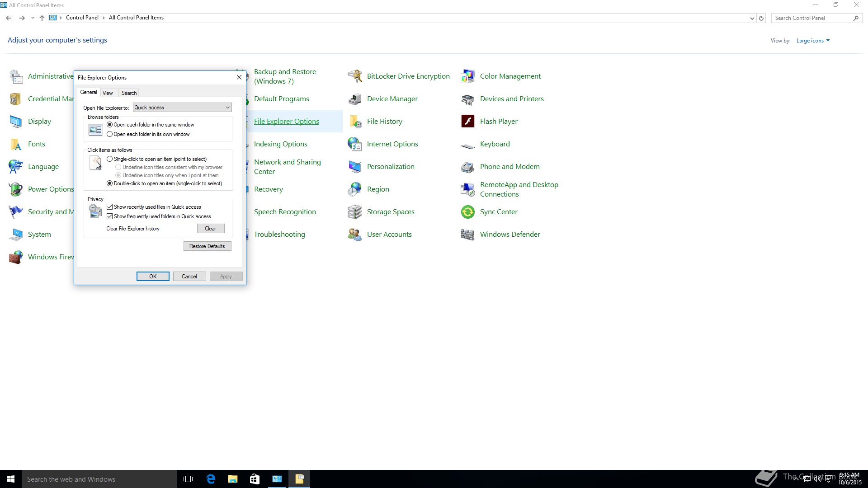Open the User Accounts icon

tap(355, 235)
